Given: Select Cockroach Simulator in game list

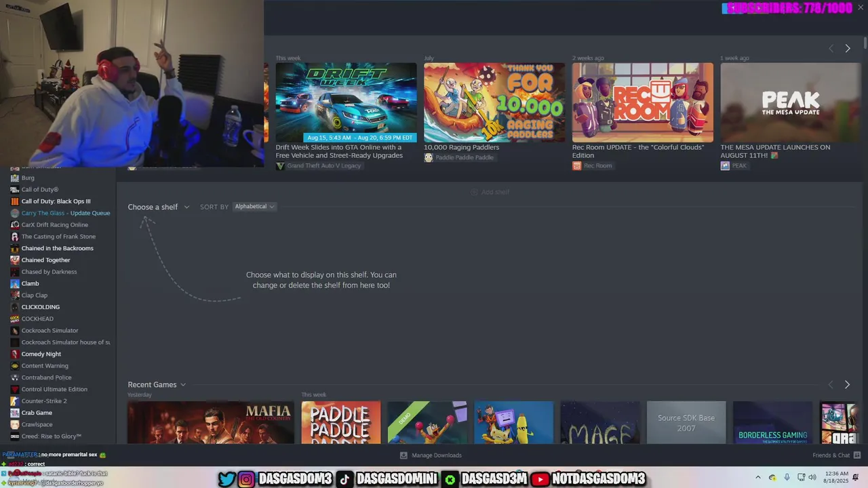Looking at the screenshot, I should pyautogui.click(x=50, y=331).
